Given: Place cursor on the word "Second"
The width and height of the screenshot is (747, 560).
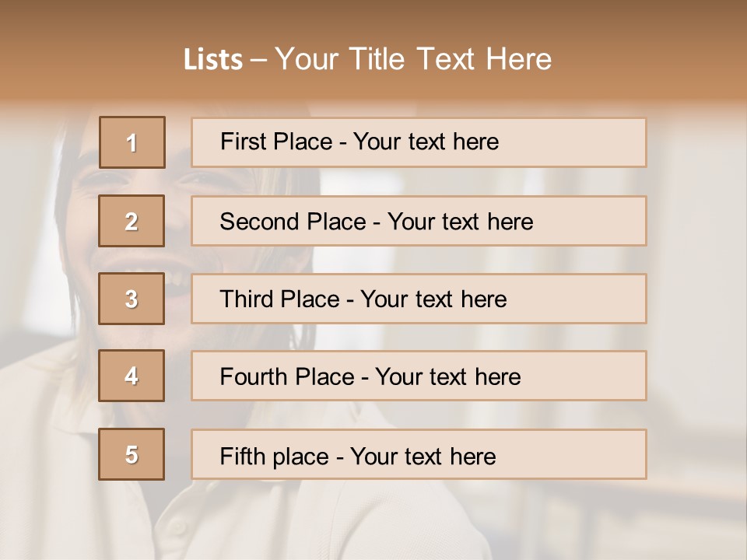Looking at the screenshot, I should [258, 222].
